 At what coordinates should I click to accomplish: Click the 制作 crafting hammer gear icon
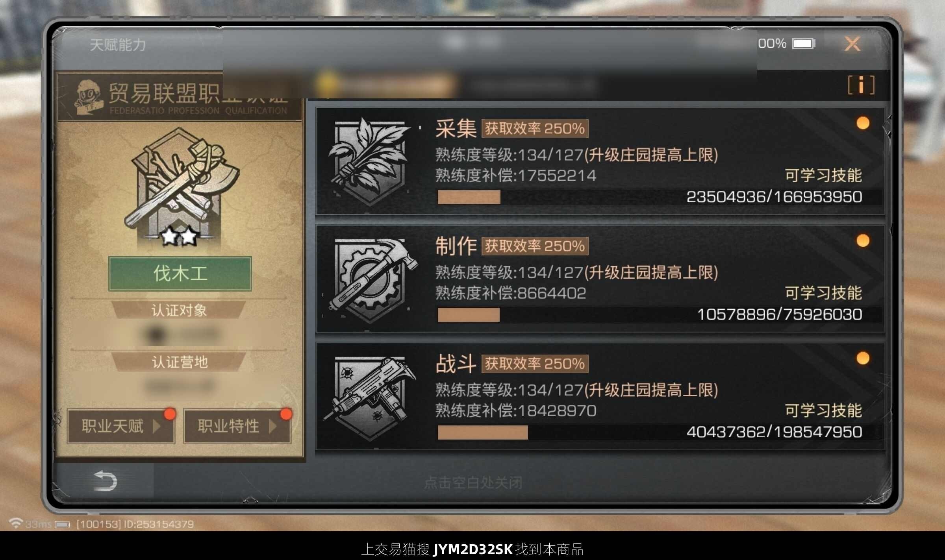tap(370, 280)
